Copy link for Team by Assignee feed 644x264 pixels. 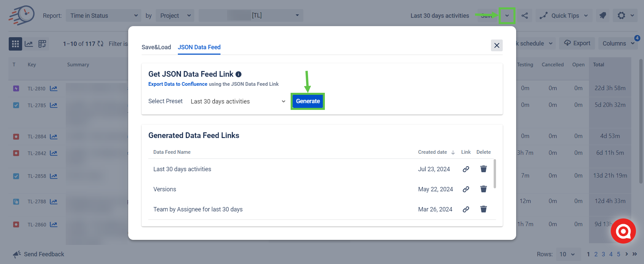click(x=466, y=209)
